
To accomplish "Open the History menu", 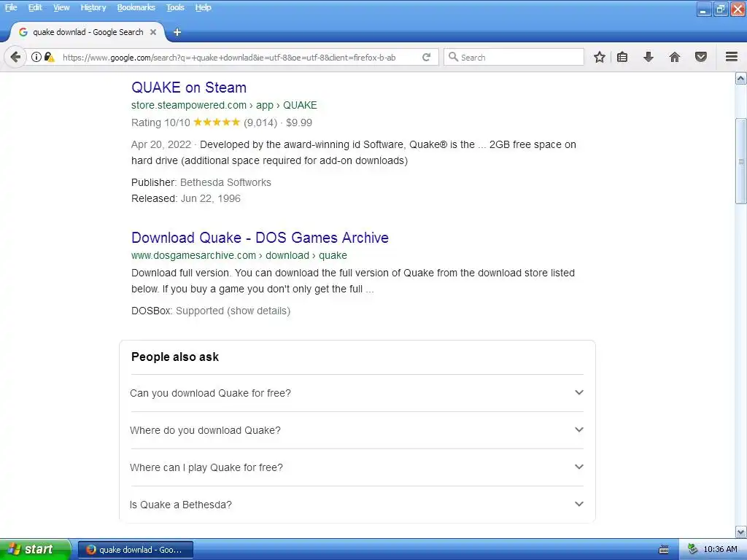I will [93, 7].
